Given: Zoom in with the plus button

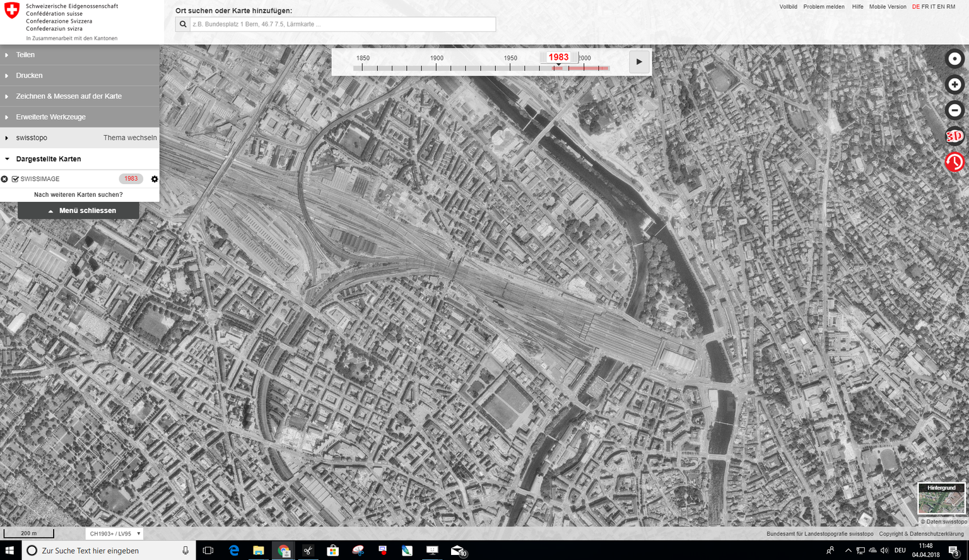Looking at the screenshot, I should pyautogui.click(x=954, y=85).
